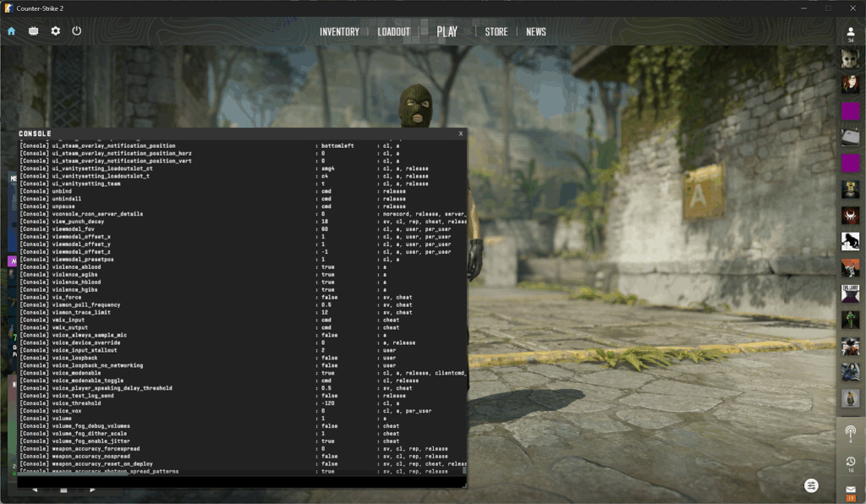The width and height of the screenshot is (866, 504).
Task: Open the friends list icon showing 34
Action: [x=851, y=34]
